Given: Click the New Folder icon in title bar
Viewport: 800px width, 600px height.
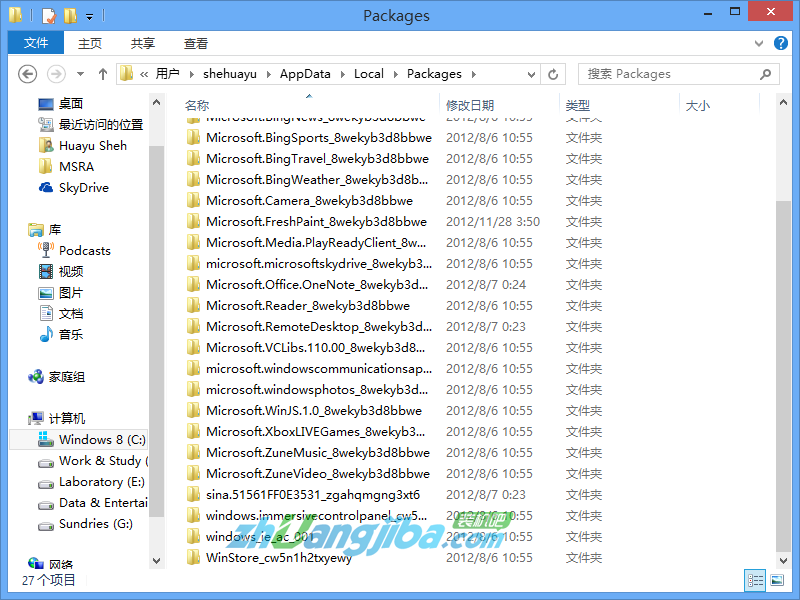Looking at the screenshot, I should pyautogui.click(x=69, y=15).
